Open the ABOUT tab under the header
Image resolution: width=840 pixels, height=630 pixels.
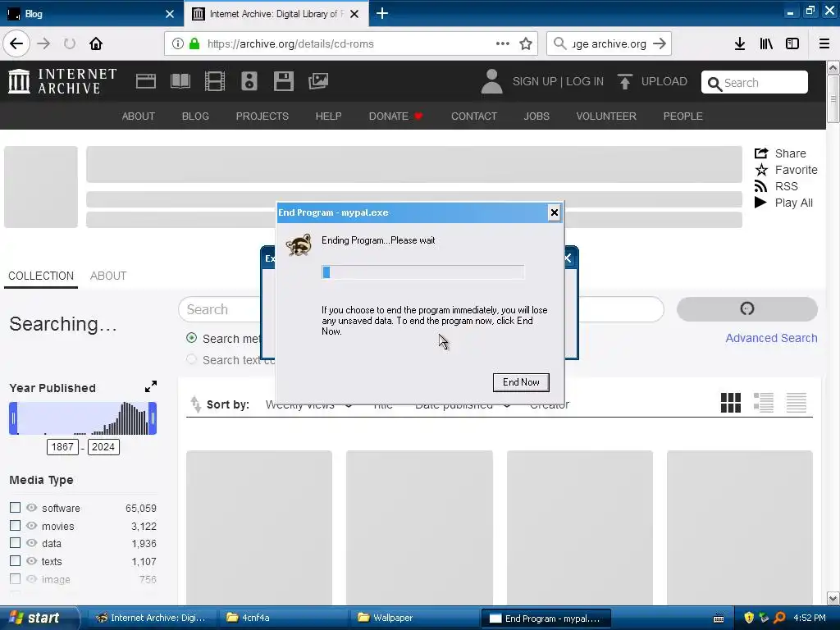108,276
